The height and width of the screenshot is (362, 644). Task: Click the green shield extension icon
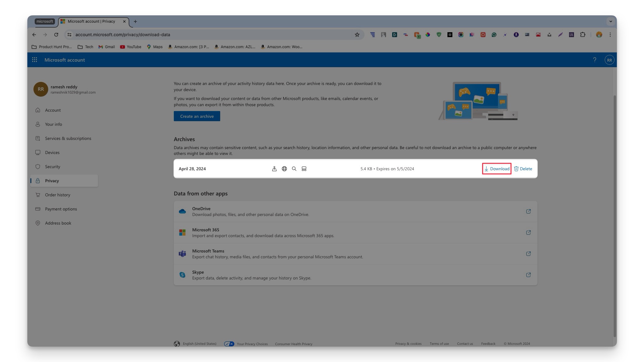[x=439, y=35]
